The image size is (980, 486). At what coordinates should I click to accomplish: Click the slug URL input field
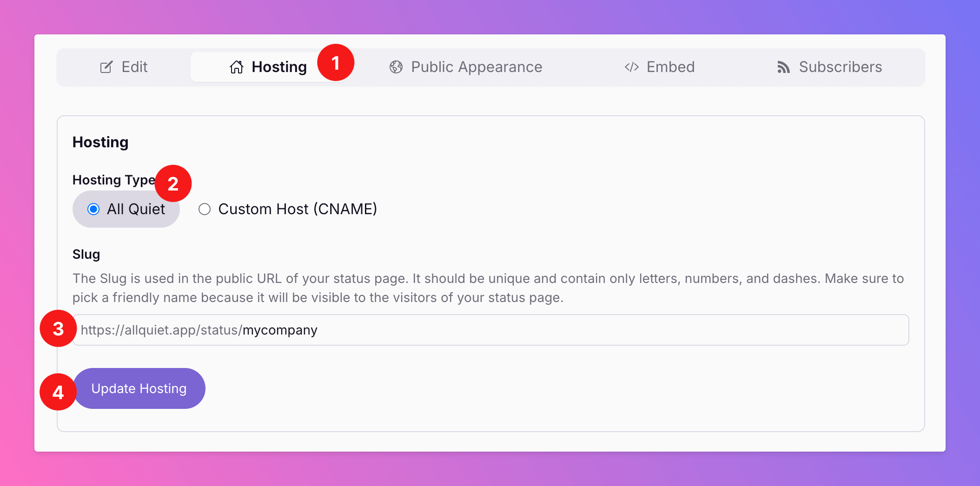(490, 330)
